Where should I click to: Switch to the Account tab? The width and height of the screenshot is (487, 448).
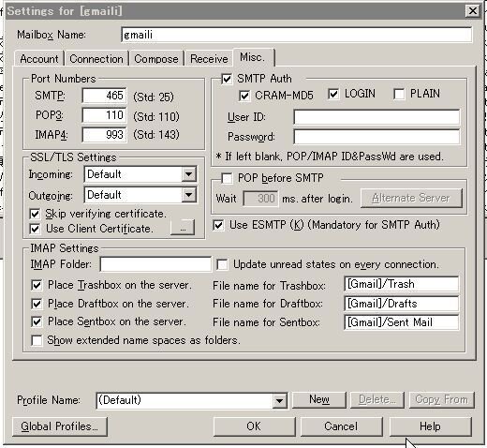(39, 59)
